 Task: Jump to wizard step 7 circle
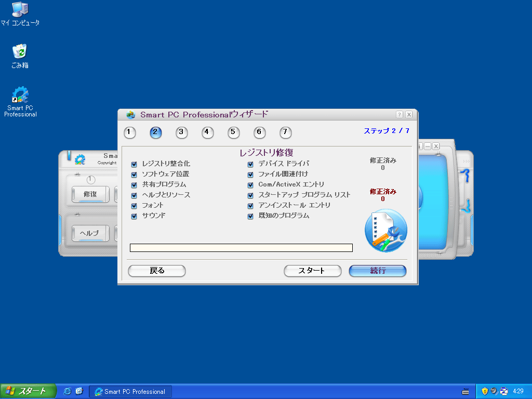(285, 132)
